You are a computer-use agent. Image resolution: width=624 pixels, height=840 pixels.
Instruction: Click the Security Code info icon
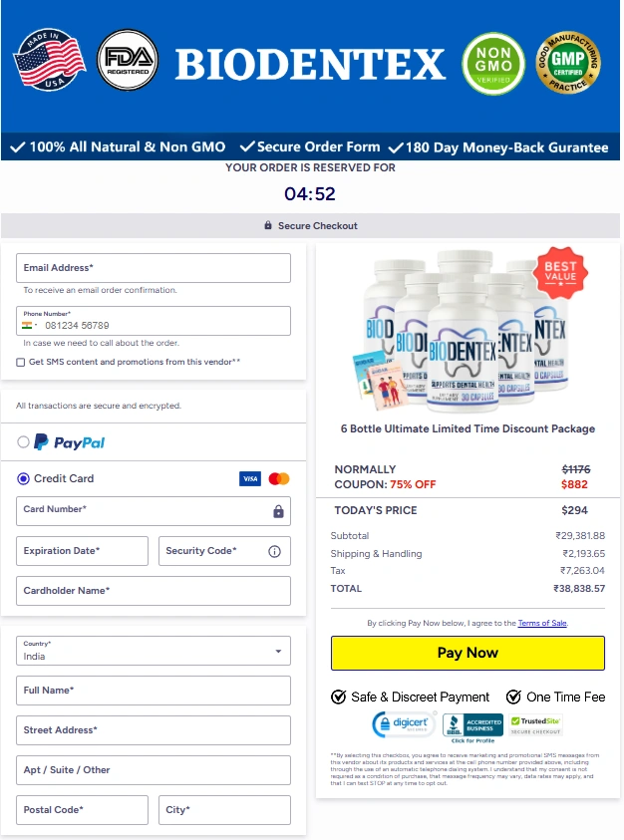(274, 551)
